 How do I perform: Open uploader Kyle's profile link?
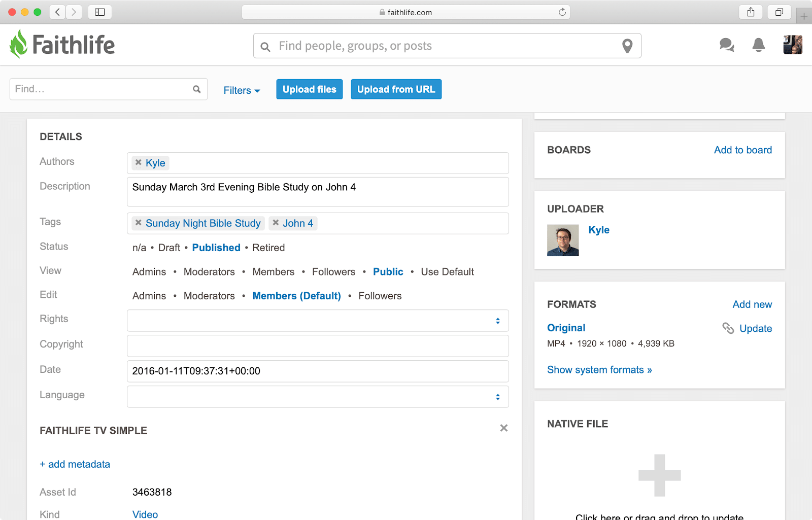pyautogui.click(x=599, y=230)
